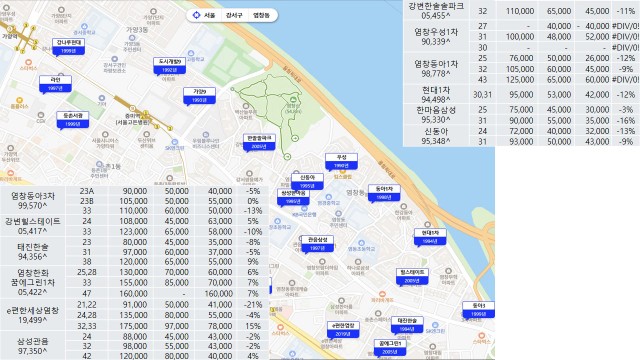Image resolution: width=640 pixels, height=360 pixels.
Task: Select the 강변힐스테이트 05,417 cell
Action: (33, 226)
